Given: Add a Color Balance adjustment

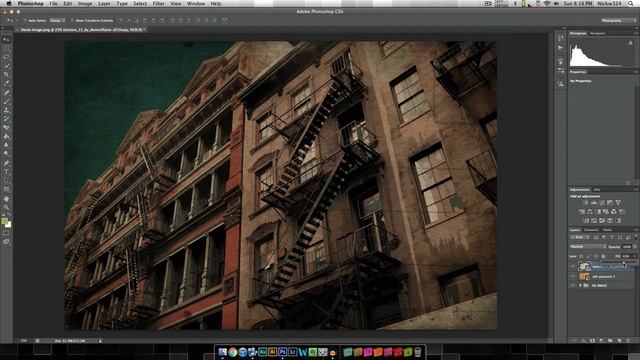Looking at the screenshot, I should click(x=590, y=211).
